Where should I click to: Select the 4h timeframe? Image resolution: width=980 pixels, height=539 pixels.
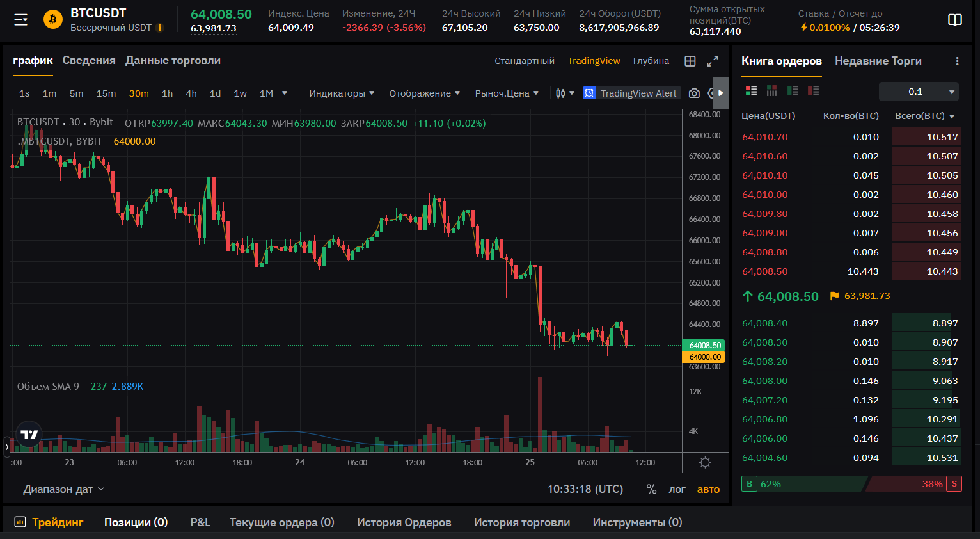pyautogui.click(x=191, y=93)
